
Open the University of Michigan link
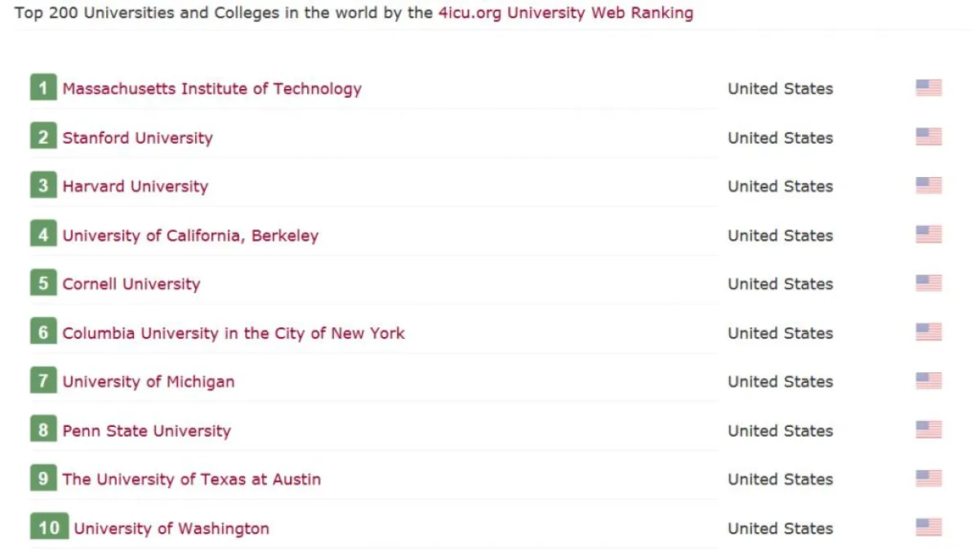148,382
